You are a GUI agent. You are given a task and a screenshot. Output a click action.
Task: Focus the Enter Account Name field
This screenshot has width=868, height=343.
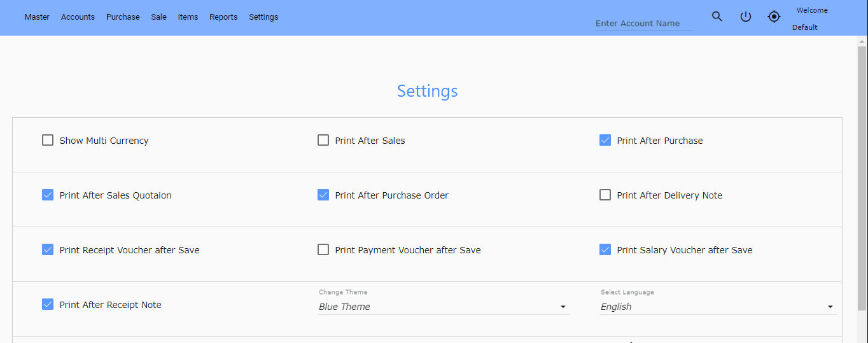(643, 24)
